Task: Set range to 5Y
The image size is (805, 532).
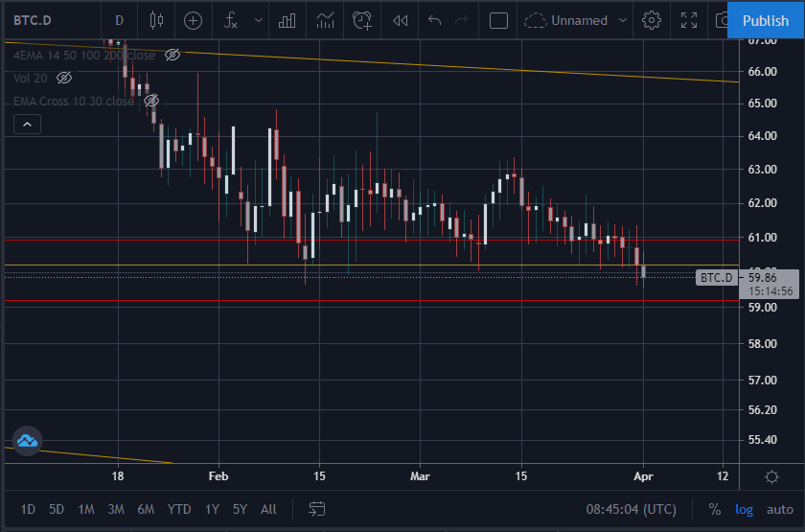Action: point(240,509)
